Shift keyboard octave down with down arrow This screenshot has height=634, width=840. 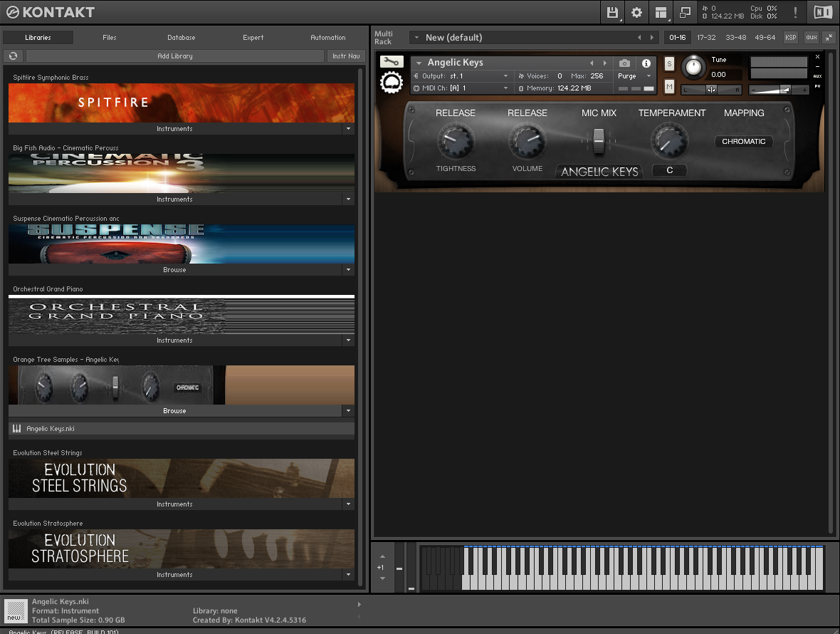click(x=382, y=578)
